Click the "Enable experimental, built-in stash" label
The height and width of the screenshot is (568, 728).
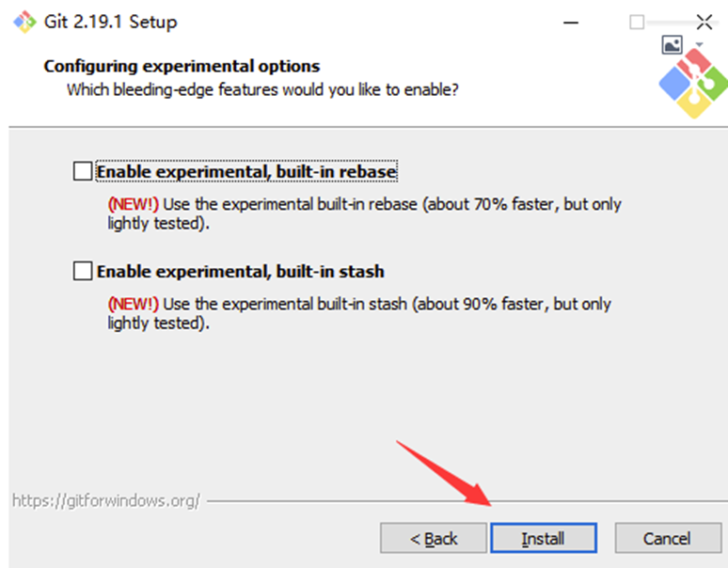pos(240,272)
